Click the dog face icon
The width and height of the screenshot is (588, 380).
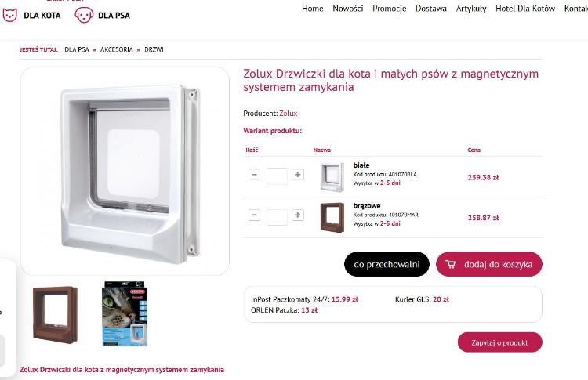[84, 15]
